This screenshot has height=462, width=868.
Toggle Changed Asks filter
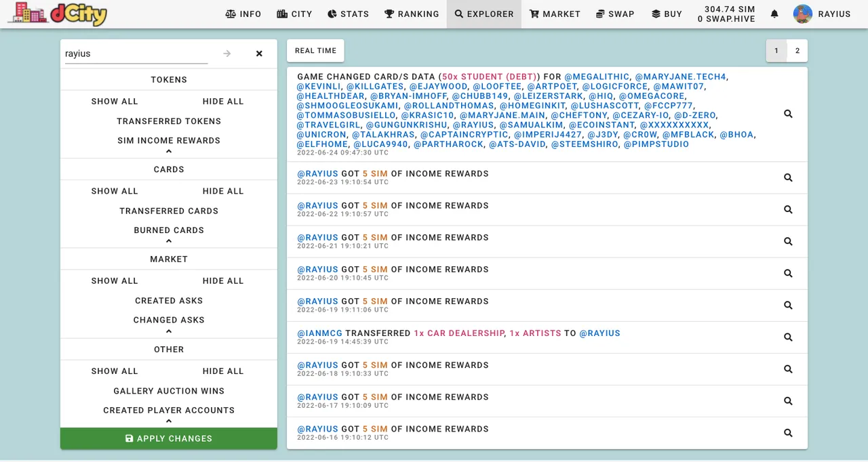click(169, 320)
